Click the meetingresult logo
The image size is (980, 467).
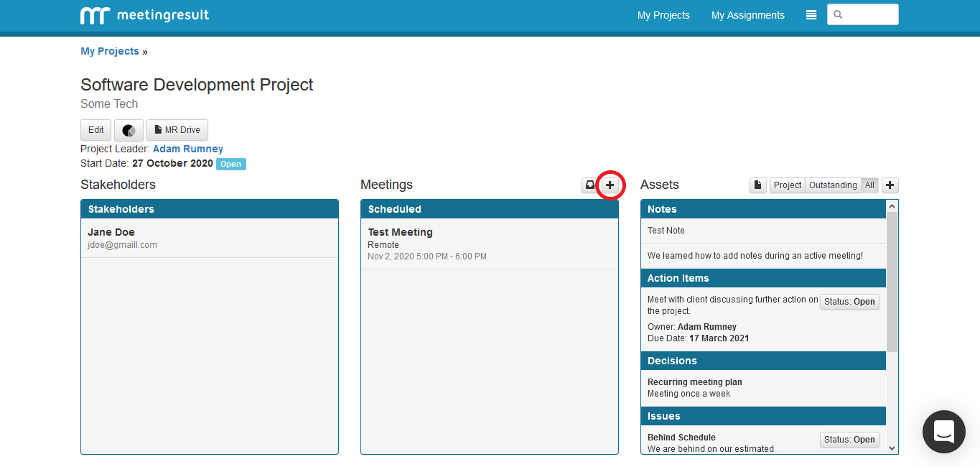tap(145, 15)
